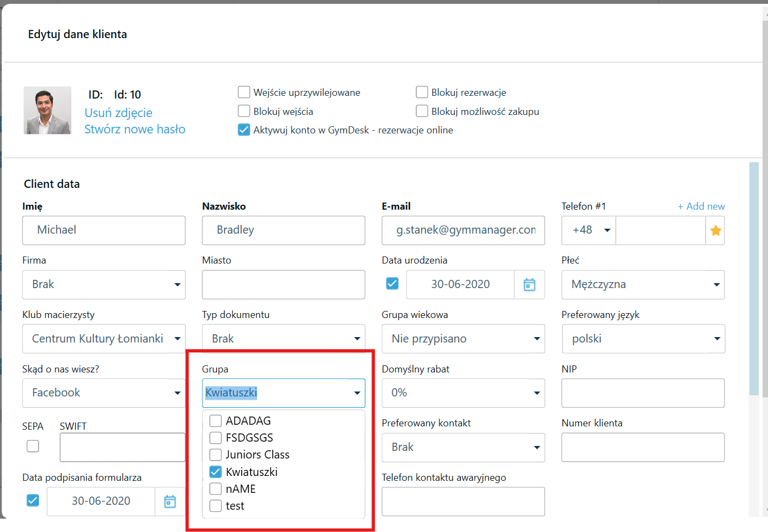The height and width of the screenshot is (532, 768).
Task: Deselect Kwiatuszki in the Grupa list
Action: (216, 472)
